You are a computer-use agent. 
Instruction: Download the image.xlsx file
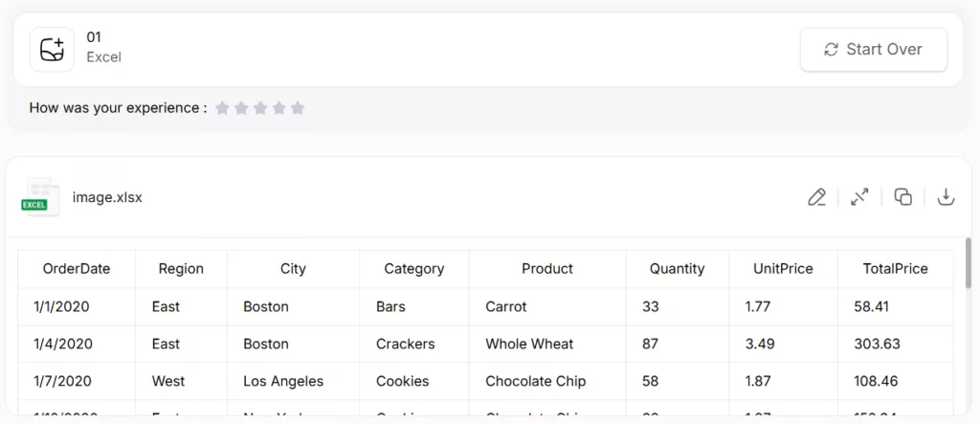946,197
